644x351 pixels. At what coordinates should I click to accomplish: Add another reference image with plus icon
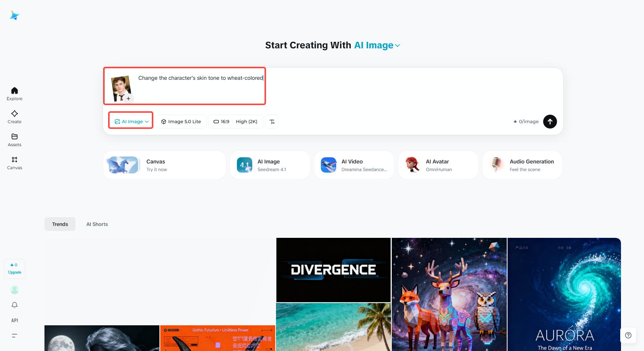coord(128,99)
